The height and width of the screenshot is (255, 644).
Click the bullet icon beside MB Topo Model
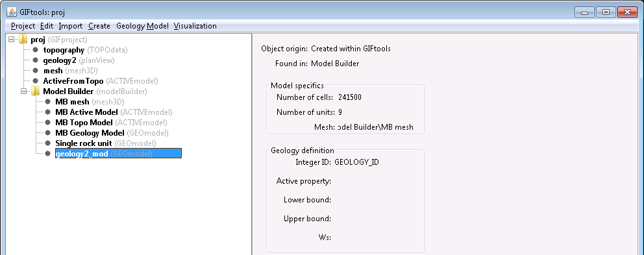[x=47, y=123]
